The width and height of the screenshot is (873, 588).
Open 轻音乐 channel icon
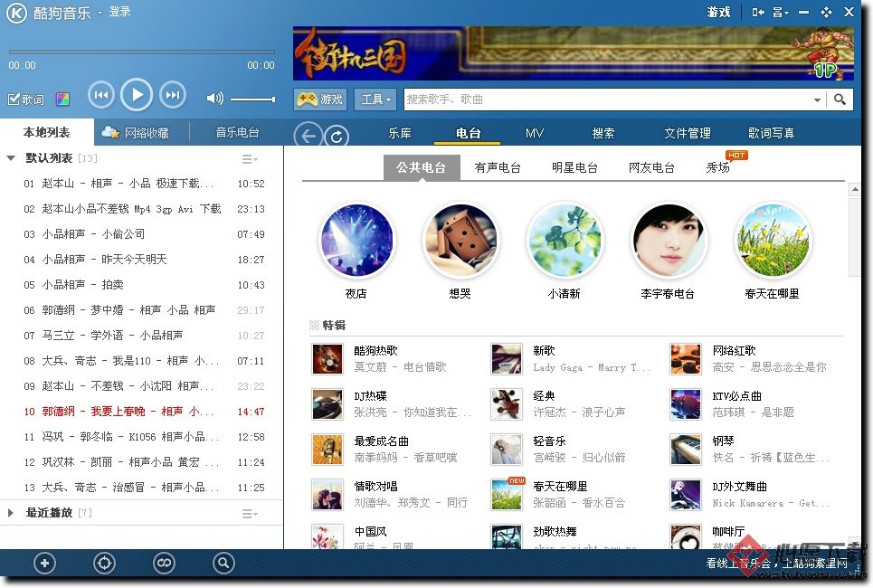coord(507,450)
